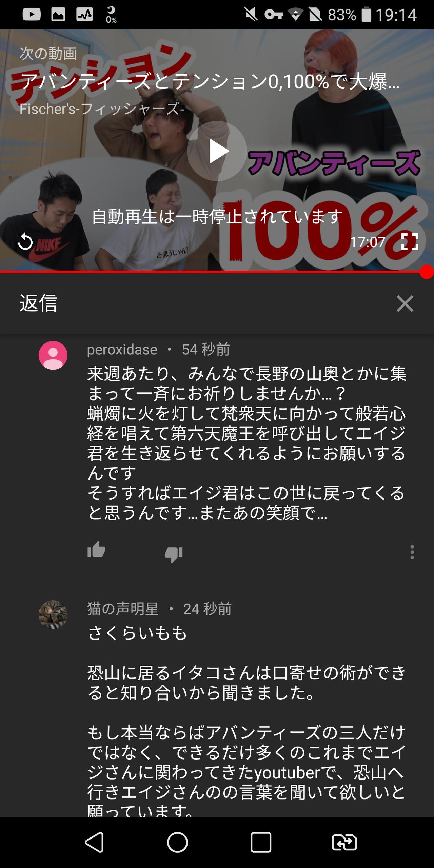The width and height of the screenshot is (434, 868).
Task: Open more options for peroxidase comment
Action: click(x=412, y=552)
